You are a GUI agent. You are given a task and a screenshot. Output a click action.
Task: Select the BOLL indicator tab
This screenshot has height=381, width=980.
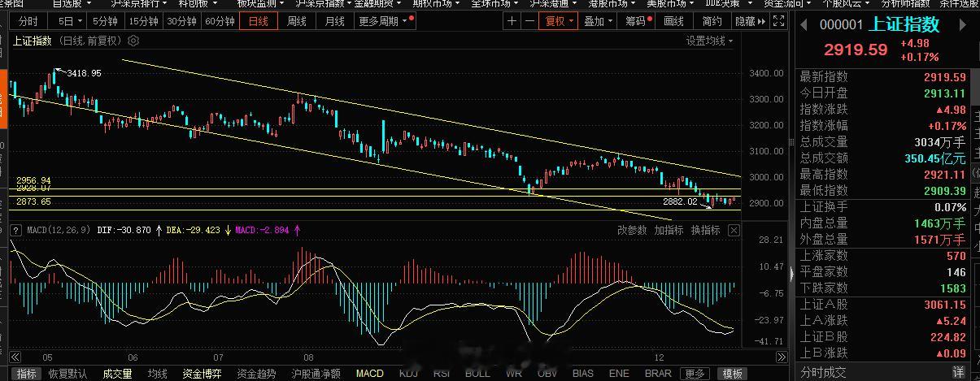pyautogui.click(x=477, y=374)
